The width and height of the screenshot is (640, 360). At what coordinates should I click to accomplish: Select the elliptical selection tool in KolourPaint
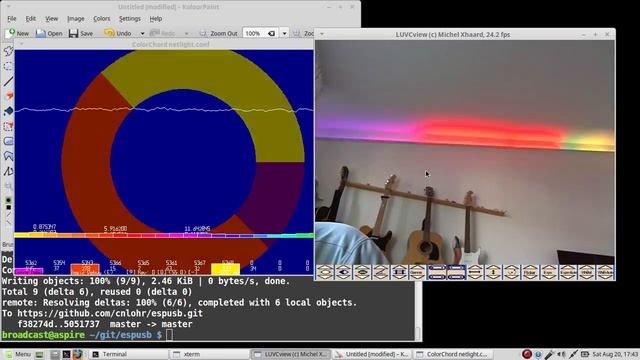coord(8,66)
